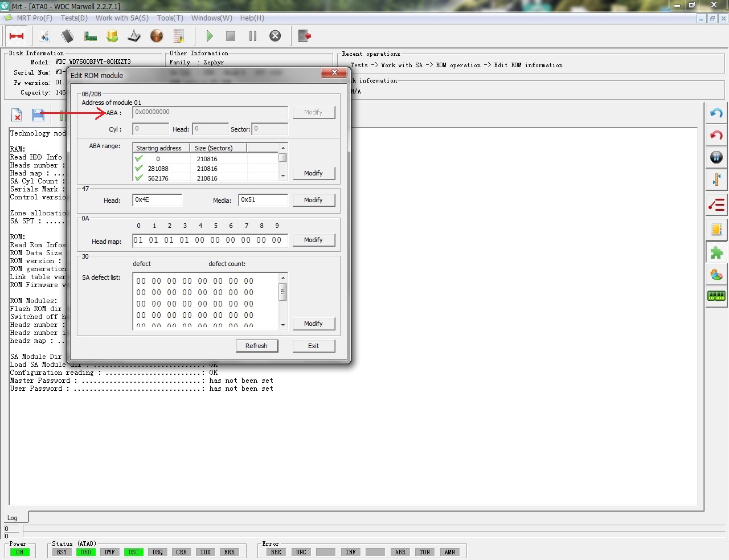Toggle the checkmark for ABA range starting 0
Image resolution: width=729 pixels, height=560 pixels.
[x=139, y=158]
